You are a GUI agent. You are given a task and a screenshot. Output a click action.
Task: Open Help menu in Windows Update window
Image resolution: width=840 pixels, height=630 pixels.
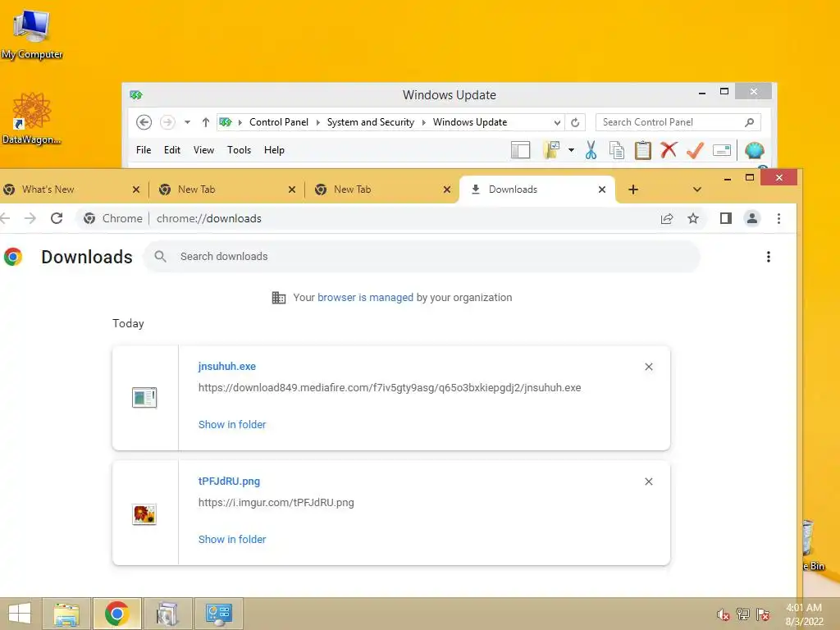click(274, 150)
